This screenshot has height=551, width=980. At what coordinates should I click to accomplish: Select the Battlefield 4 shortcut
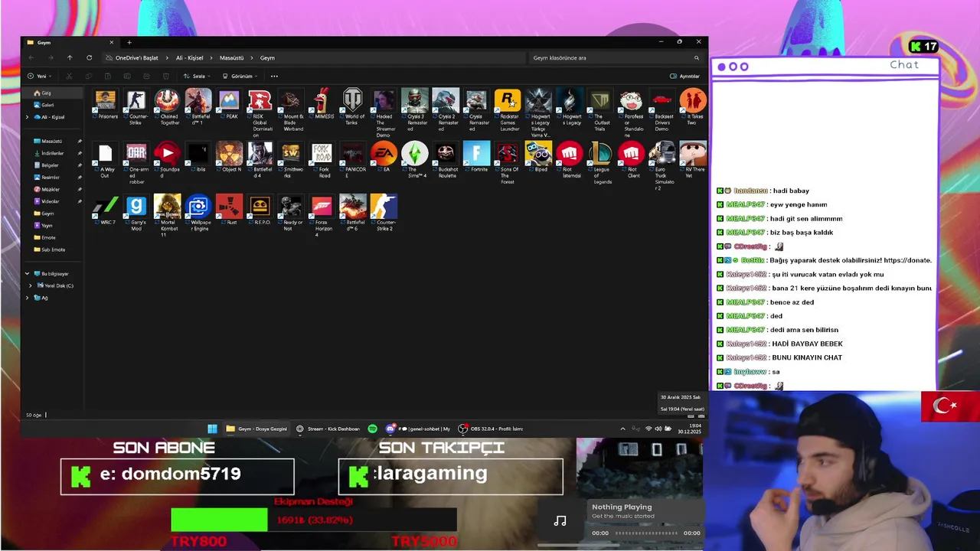tap(260, 160)
